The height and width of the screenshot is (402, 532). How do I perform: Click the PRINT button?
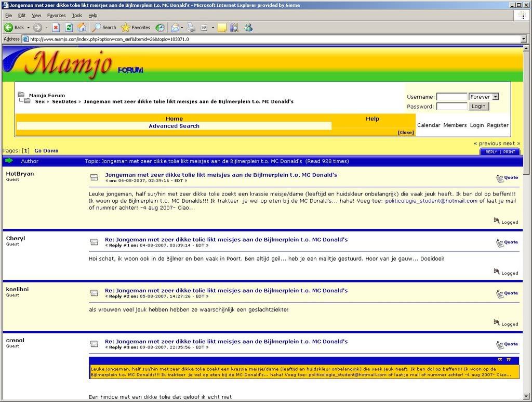tap(509, 152)
